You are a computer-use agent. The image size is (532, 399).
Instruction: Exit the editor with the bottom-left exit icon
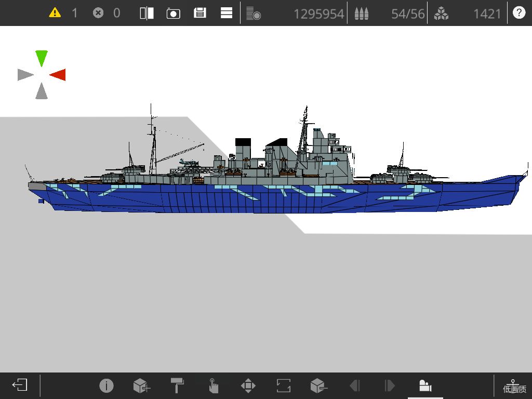20,385
